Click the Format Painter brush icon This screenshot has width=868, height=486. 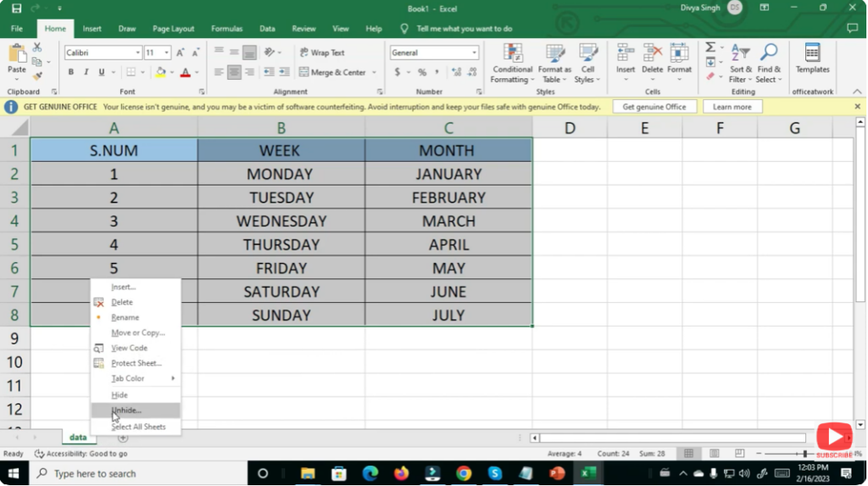click(x=36, y=76)
